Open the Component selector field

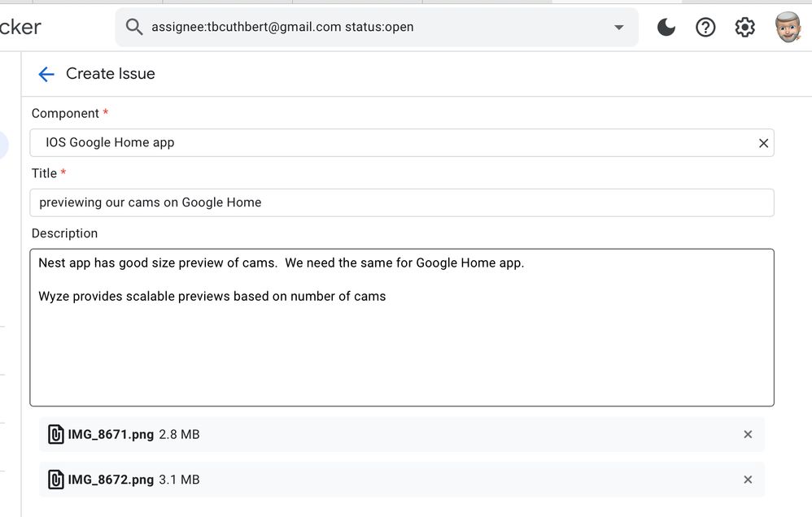pyautogui.click(x=391, y=143)
